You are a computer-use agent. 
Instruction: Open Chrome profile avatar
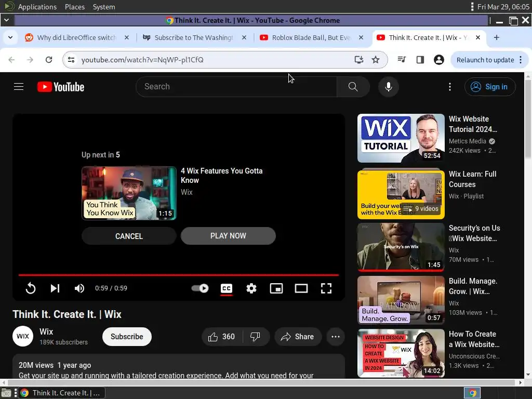[x=438, y=60]
